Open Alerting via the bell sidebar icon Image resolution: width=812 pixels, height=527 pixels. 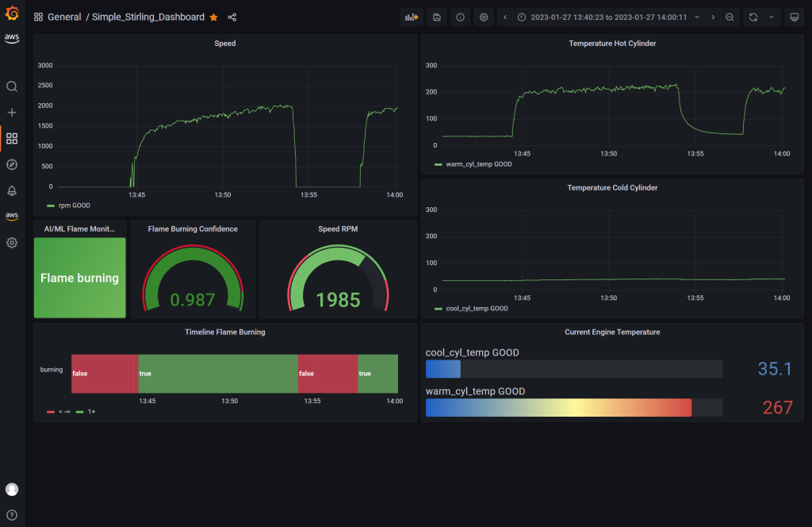coord(11,190)
